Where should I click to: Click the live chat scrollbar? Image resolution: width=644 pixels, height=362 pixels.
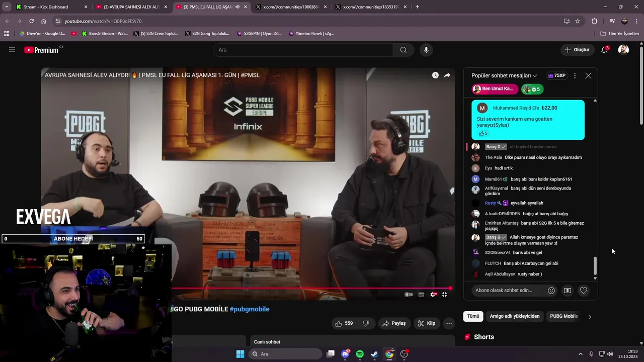[x=595, y=265]
